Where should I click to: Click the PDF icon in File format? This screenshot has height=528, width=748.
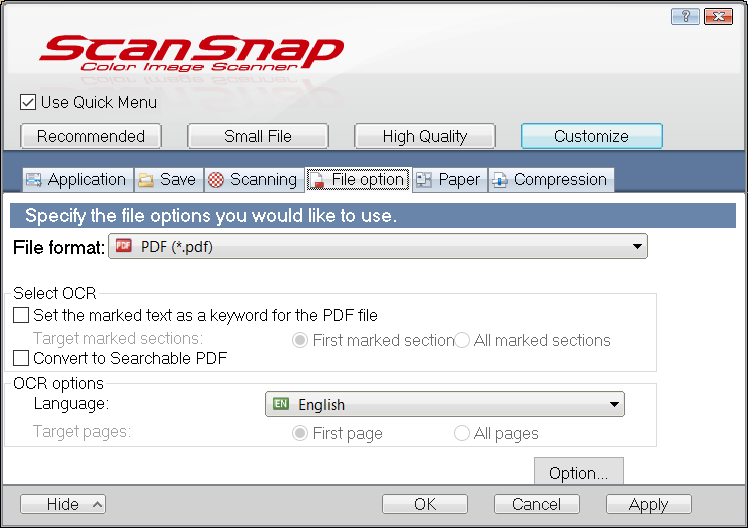pos(124,246)
